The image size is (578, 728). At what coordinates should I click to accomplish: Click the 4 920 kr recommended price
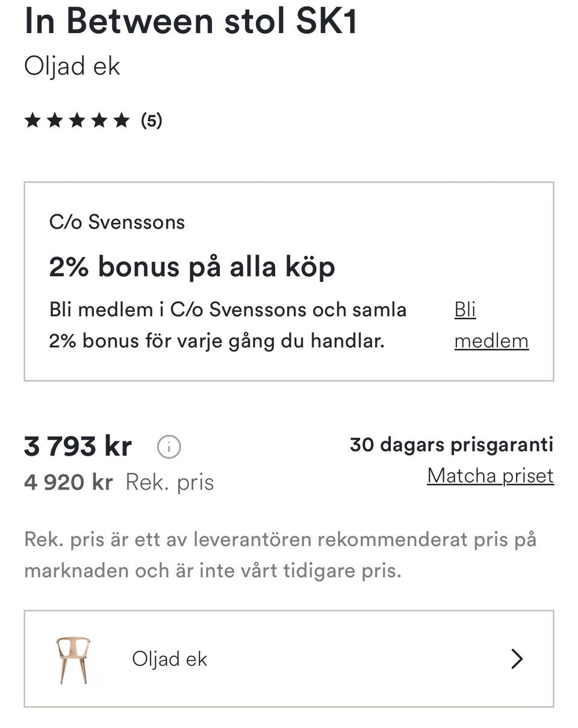[68, 482]
